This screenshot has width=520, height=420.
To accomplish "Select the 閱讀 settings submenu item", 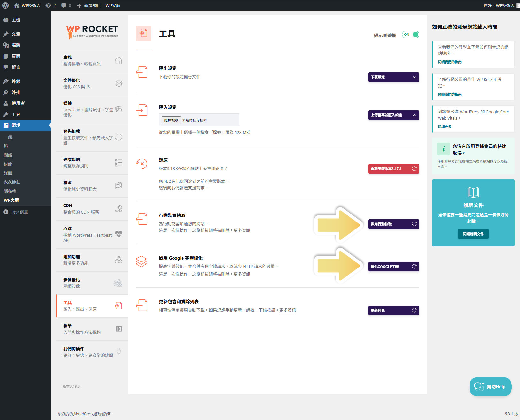I will click(x=8, y=155).
